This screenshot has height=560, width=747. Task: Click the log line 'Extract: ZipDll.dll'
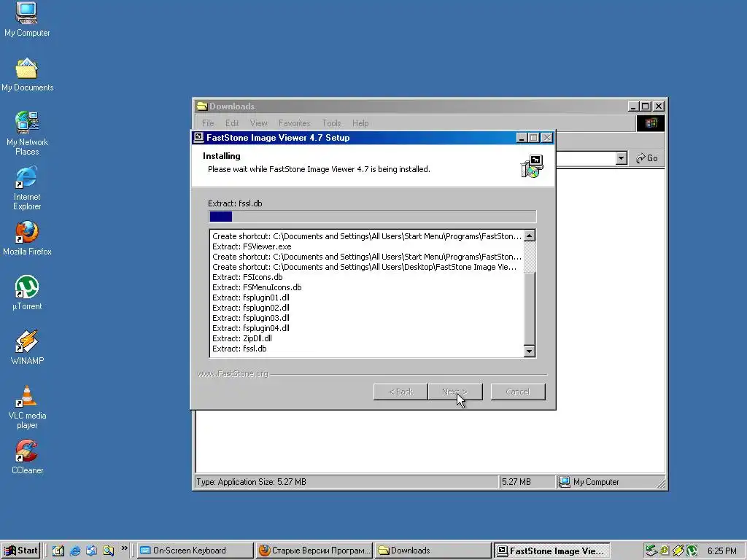[242, 338]
